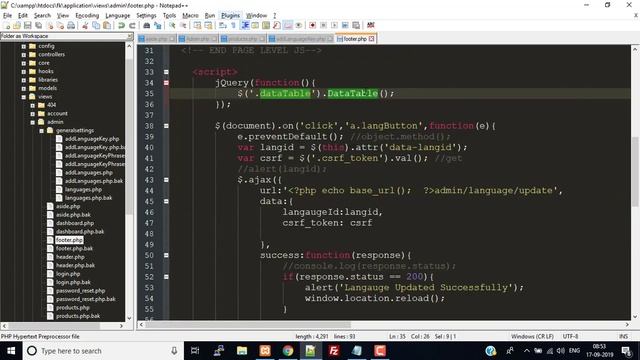
Task: Click the ABC spell check icon
Action: pyautogui.click(x=371, y=25)
